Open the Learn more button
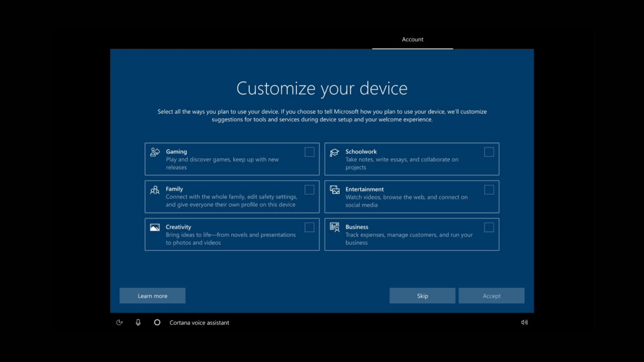644x362 pixels. pyautogui.click(x=152, y=296)
